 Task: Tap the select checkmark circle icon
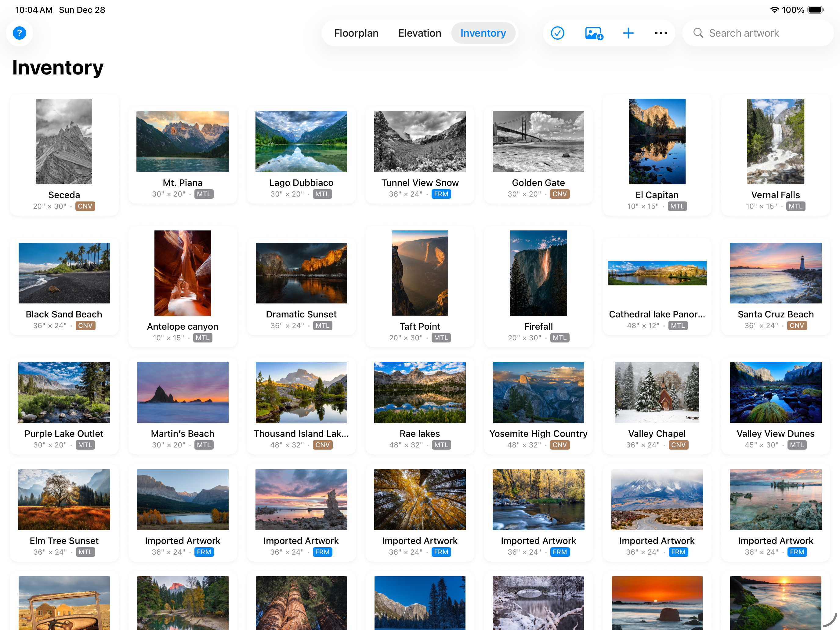click(557, 33)
